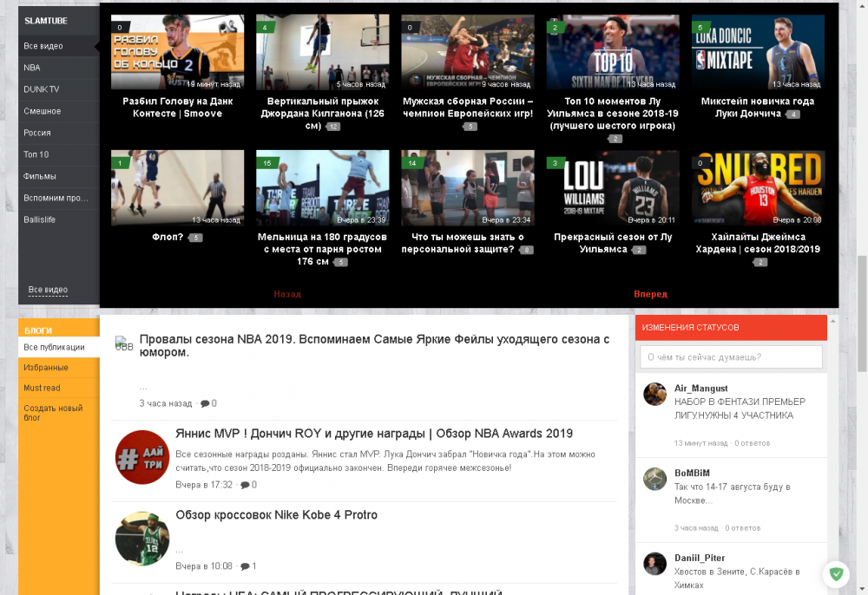Click comment count badge on Микстейп Луки Дончича
The height and width of the screenshot is (595, 868).
(792, 114)
